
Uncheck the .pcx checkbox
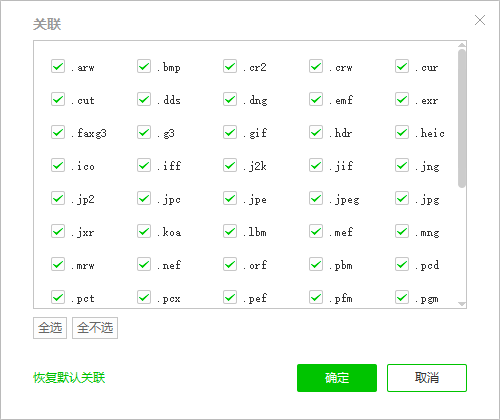pos(144,297)
